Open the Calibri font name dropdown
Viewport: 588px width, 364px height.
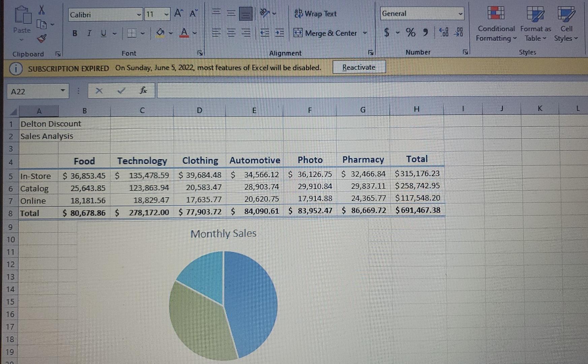tap(138, 14)
